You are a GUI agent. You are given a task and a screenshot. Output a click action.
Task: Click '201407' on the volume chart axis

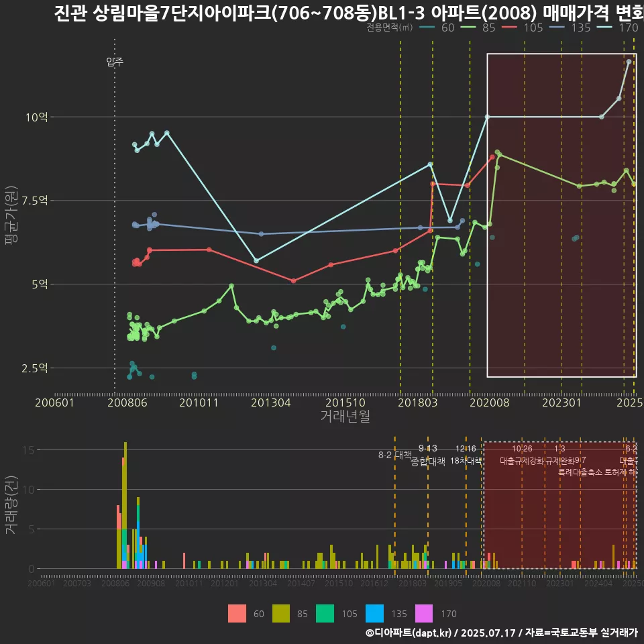301,583
